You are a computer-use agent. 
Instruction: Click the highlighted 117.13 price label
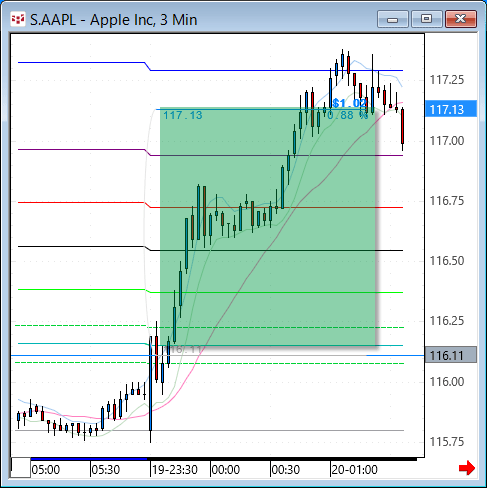coord(451,109)
